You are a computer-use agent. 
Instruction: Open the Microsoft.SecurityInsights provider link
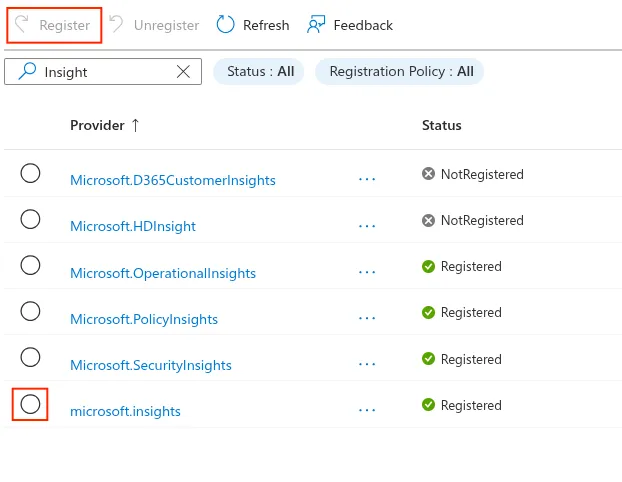tap(151, 365)
